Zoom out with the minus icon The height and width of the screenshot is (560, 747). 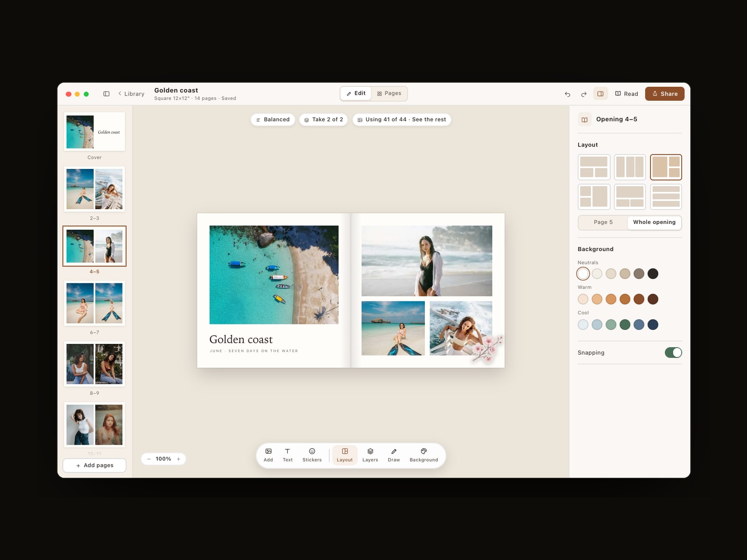point(149,459)
